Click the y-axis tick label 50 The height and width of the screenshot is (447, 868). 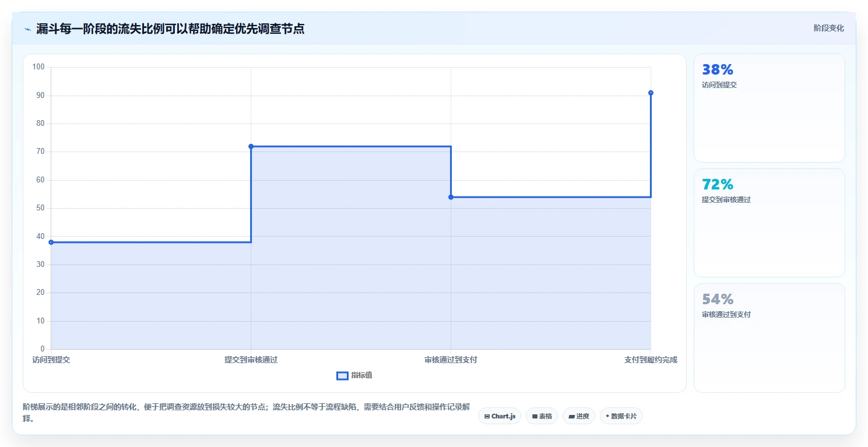41,208
